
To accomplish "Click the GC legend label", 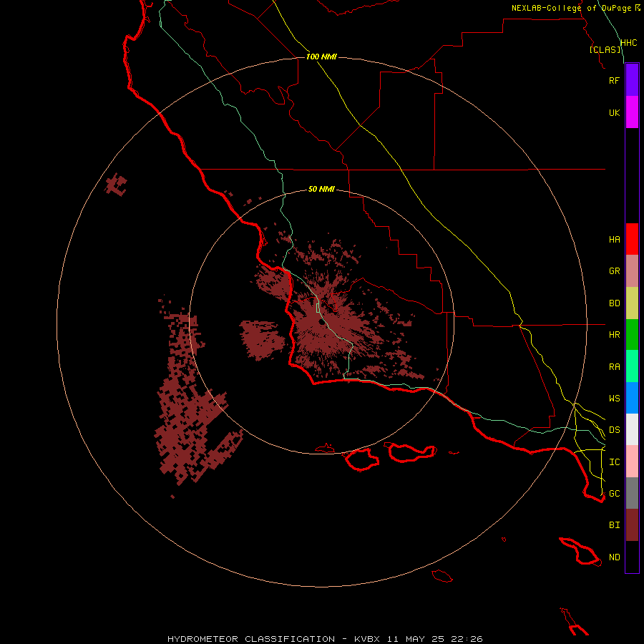I will (614, 494).
